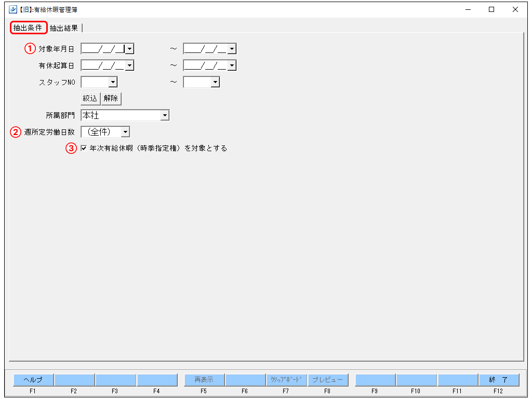Click into 対象年月日 start date field
532x399 pixels.
coord(103,49)
